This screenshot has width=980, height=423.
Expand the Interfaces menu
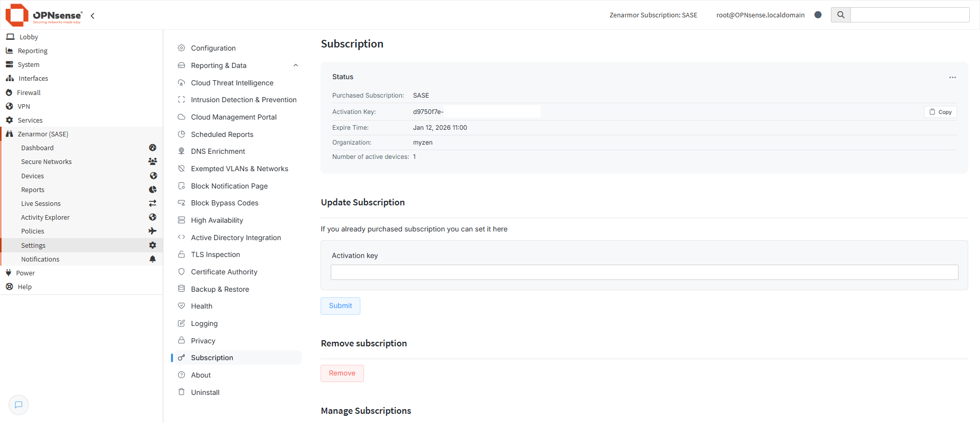[x=33, y=78]
